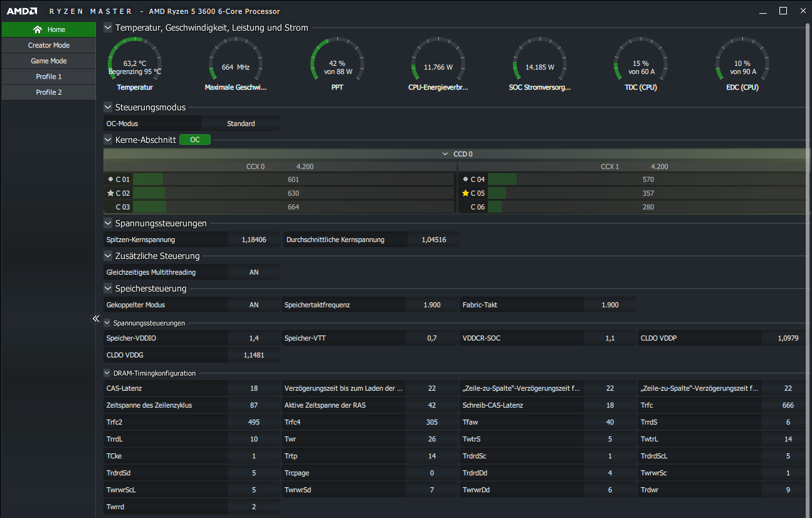The image size is (812, 518).
Task: Collapse the DRAM-Timingkonfiguration section
Action: coord(108,373)
